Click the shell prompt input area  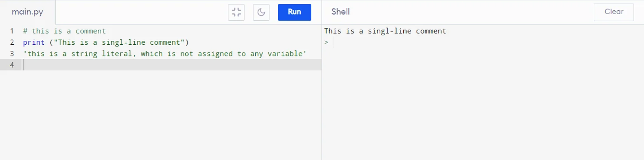(485, 42)
